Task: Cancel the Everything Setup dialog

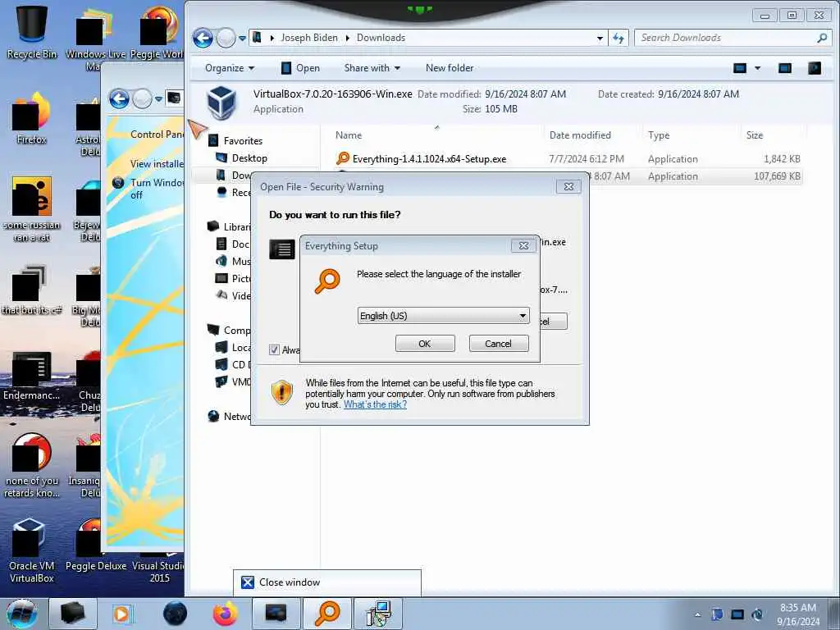Action: click(x=498, y=344)
